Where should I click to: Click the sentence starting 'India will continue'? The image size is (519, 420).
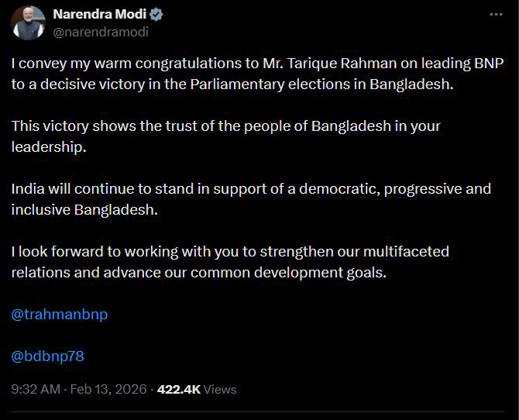(251, 188)
